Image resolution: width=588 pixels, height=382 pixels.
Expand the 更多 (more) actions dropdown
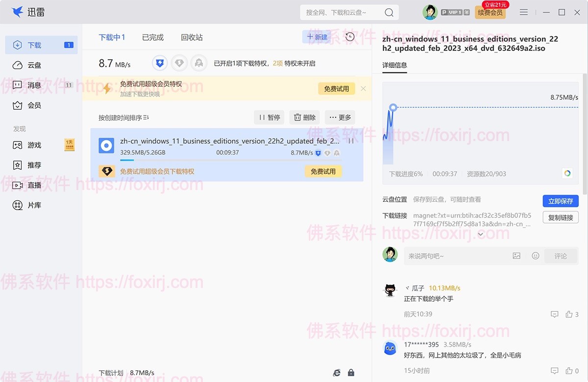340,117
